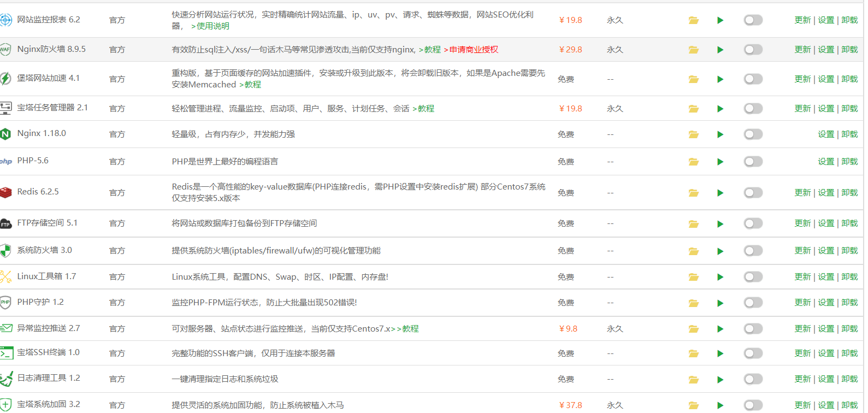
Task: Click 设置 for Nginx 1.18.0
Action: [826, 134]
